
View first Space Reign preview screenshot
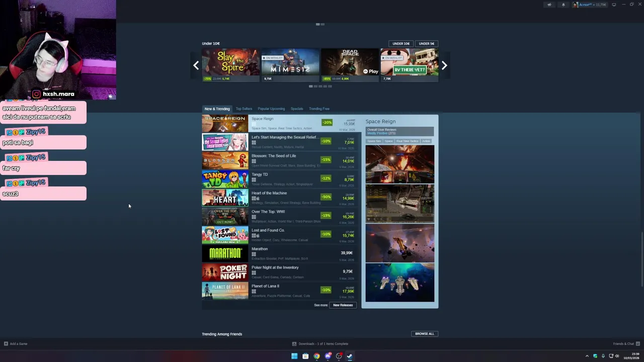(399, 164)
